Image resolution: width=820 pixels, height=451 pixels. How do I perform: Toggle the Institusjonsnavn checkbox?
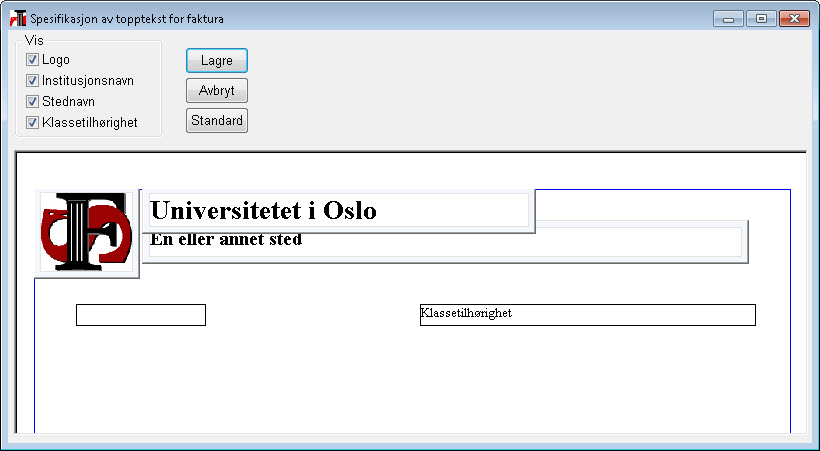pos(32,81)
